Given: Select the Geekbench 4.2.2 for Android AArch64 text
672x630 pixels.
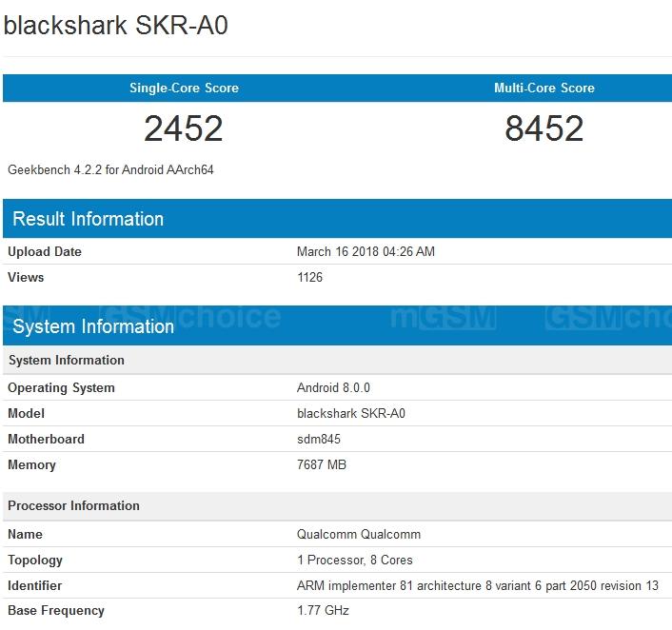Looking at the screenshot, I should 110,169.
